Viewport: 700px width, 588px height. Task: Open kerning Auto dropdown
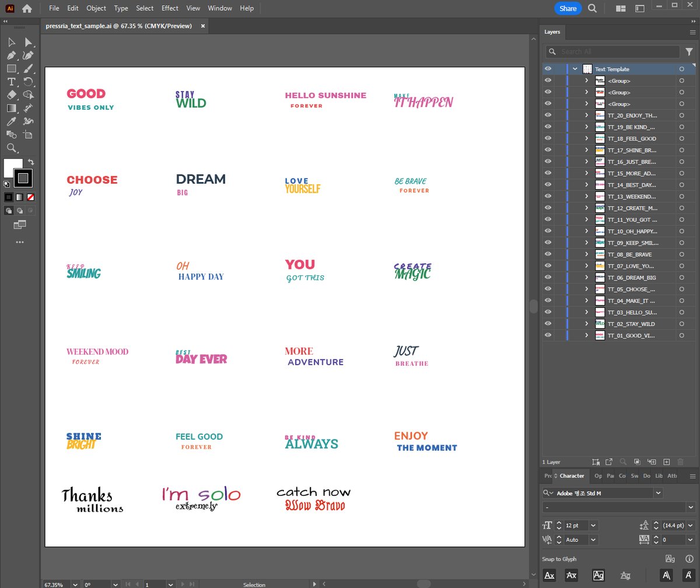(x=593, y=540)
